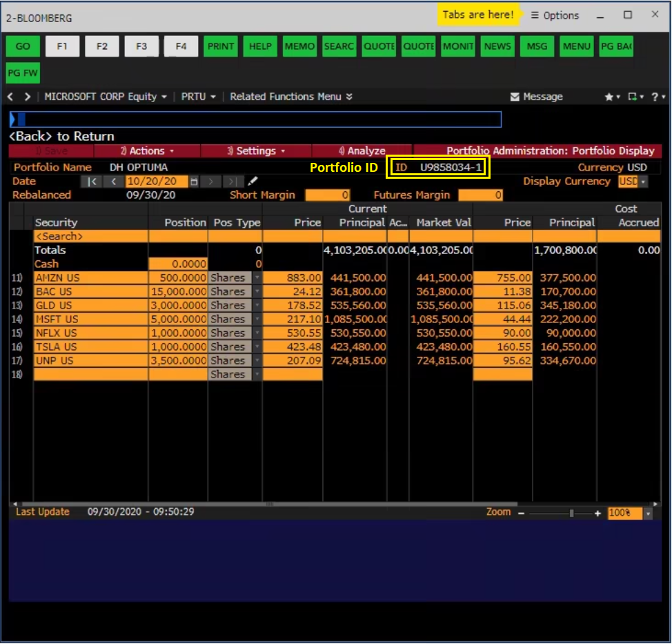
Task: Select the TSLA US security cell
Action: tap(91, 347)
